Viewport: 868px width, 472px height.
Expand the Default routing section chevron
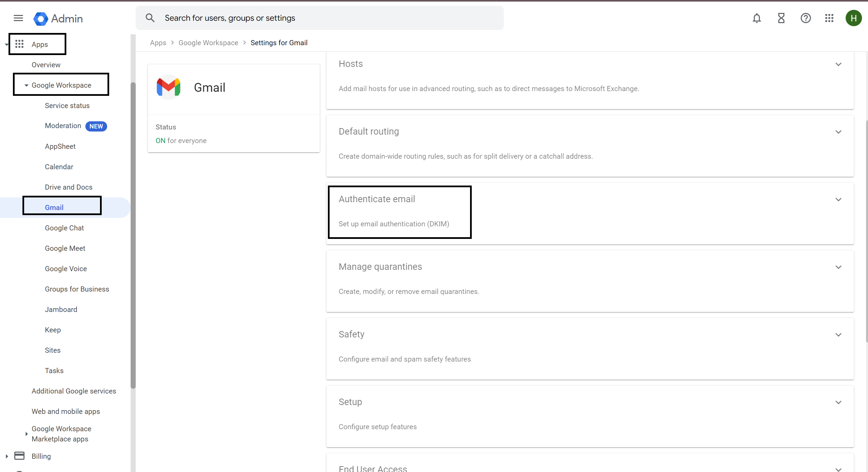pyautogui.click(x=838, y=132)
